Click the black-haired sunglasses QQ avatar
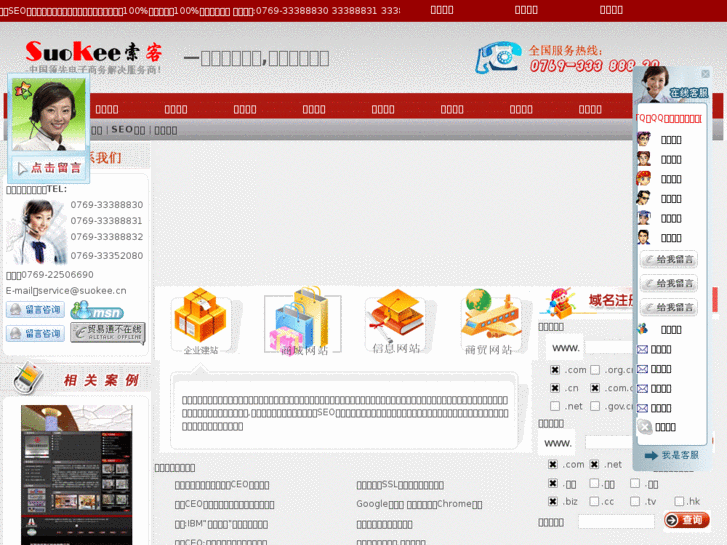Image resolution: width=727 pixels, height=545 pixels. pos(644,198)
